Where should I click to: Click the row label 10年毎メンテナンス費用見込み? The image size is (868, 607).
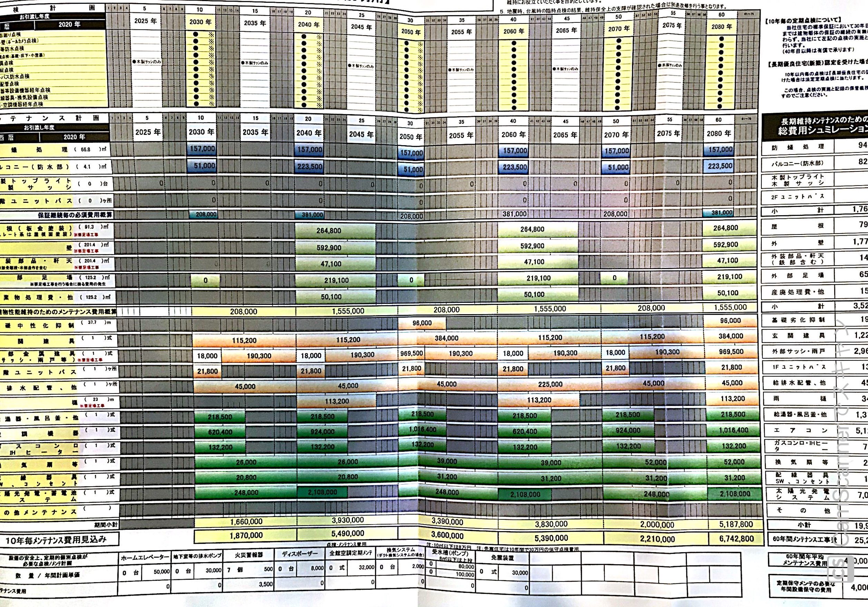[x=56, y=540]
